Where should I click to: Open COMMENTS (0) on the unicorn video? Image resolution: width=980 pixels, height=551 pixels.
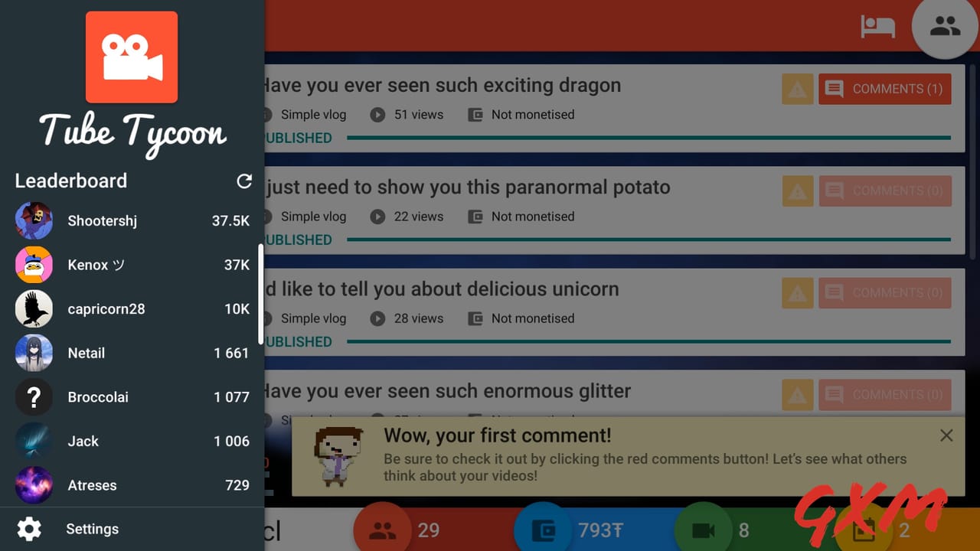[x=885, y=292]
